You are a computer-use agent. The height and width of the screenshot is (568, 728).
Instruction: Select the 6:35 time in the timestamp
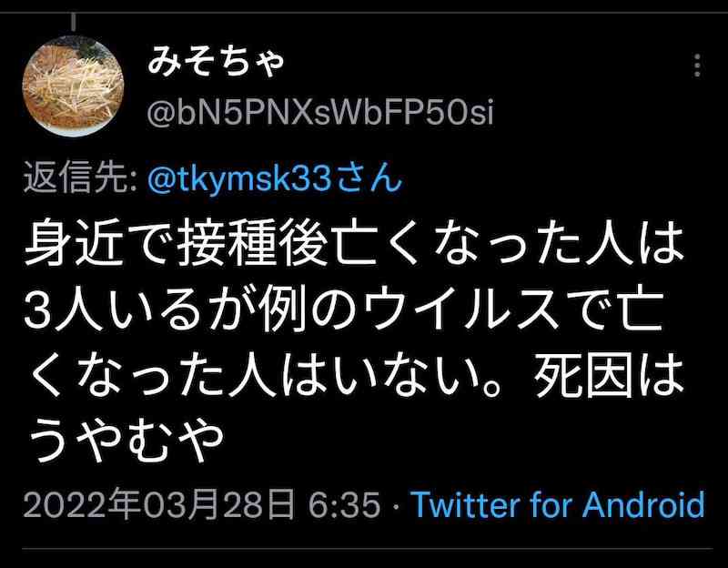344,505
